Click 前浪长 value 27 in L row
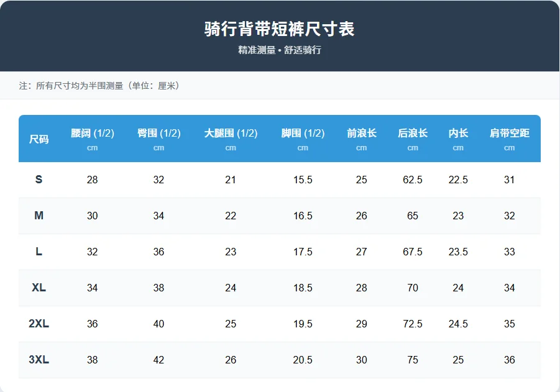This screenshot has width=560, height=392. click(362, 252)
